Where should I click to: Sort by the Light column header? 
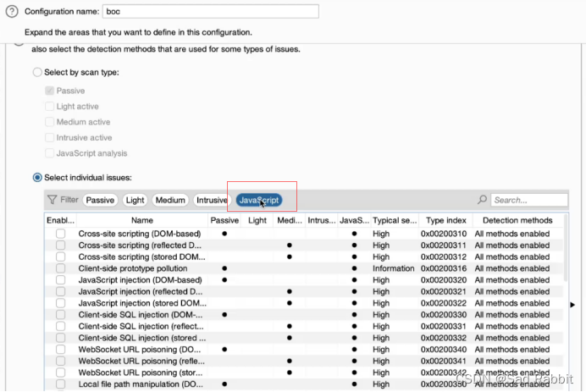click(257, 220)
